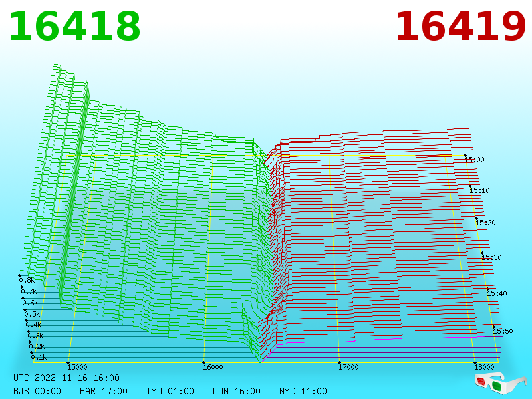Click the 0.7k volume axis label
Screen dimensions: 532x399
pyautogui.click(x=29, y=291)
